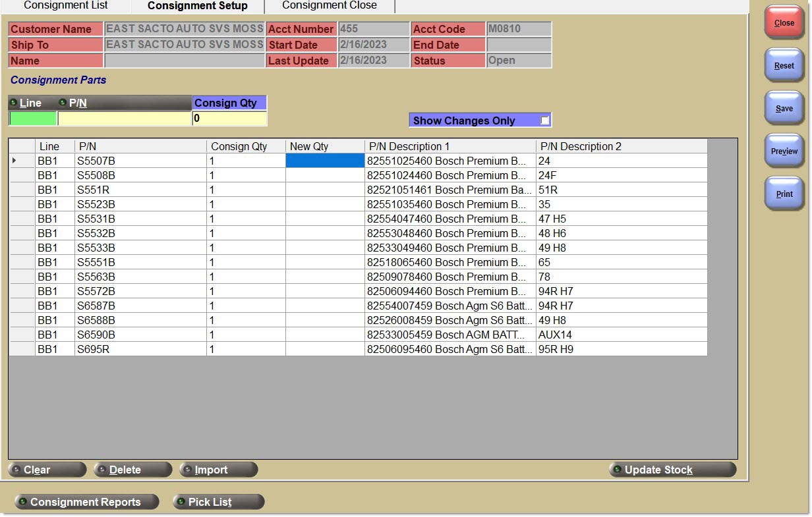Click the Import button

(x=218, y=470)
